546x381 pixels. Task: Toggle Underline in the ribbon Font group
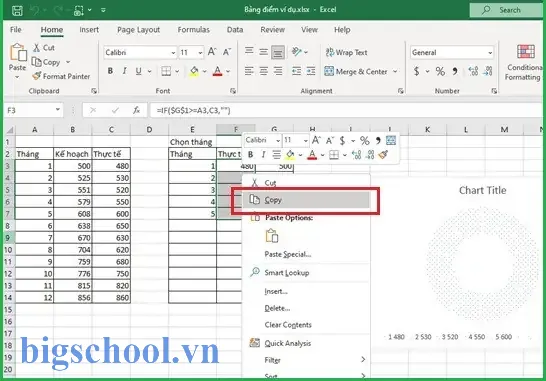139,71
